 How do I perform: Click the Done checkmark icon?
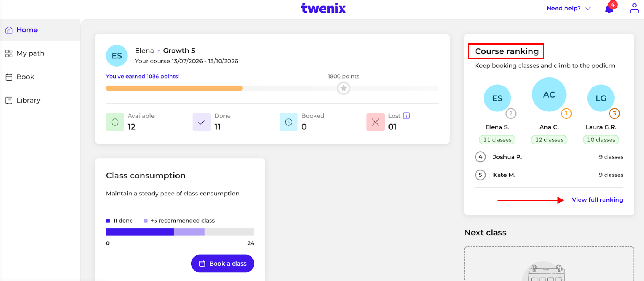(x=202, y=122)
